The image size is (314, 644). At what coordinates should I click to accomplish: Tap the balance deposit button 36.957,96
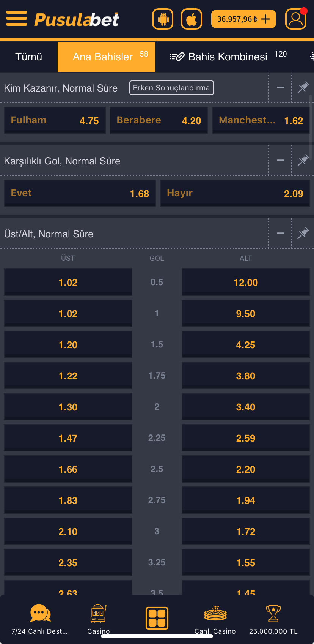click(243, 19)
